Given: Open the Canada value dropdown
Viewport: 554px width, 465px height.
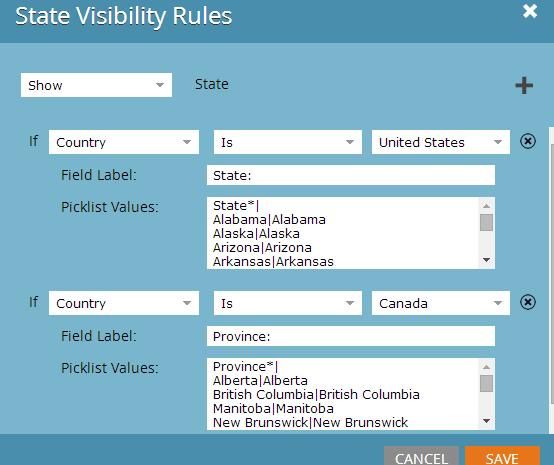Looking at the screenshot, I should (441, 303).
